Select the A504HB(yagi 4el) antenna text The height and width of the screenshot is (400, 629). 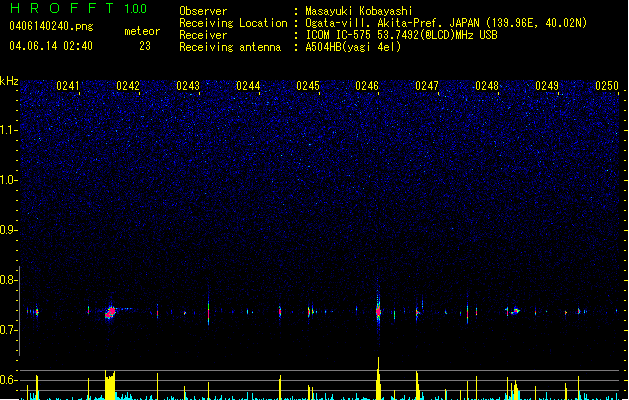tap(353, 47)
